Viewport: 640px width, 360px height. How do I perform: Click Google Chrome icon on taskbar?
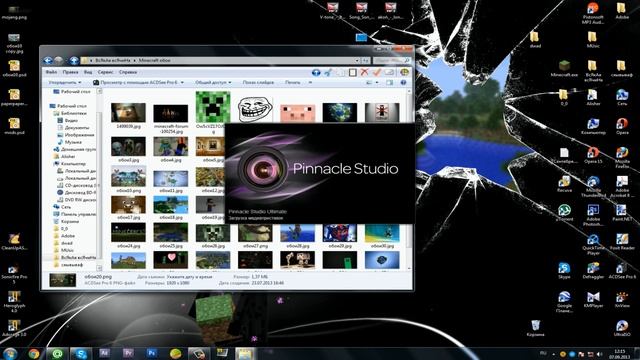click(x=34, y=353)
